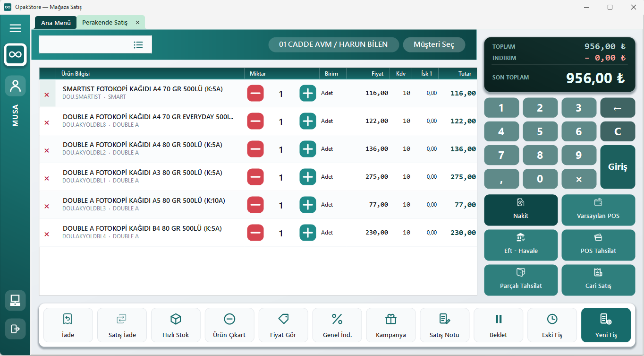Increase quantity of DOUBLE A B4 80 GR
The width and height of the screenshot is (644, 356).
coord(308,233)
